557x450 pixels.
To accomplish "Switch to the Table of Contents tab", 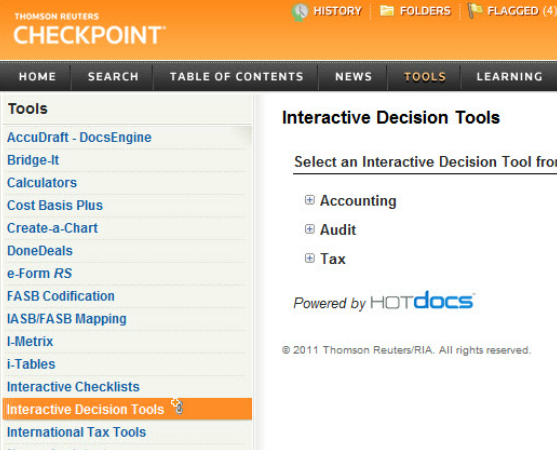I will pyautogui.click(x=236, y=77).
